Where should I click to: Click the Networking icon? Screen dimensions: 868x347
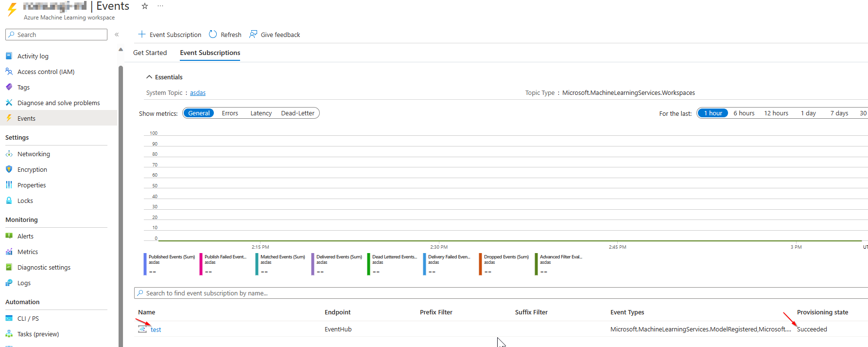[9, 154]
